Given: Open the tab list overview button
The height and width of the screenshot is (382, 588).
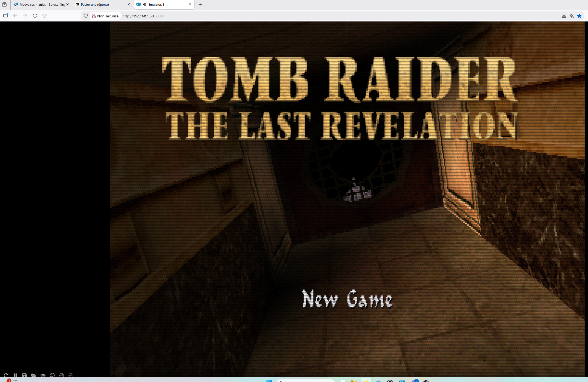Looking at the screenshot, I should click(4, 5).
